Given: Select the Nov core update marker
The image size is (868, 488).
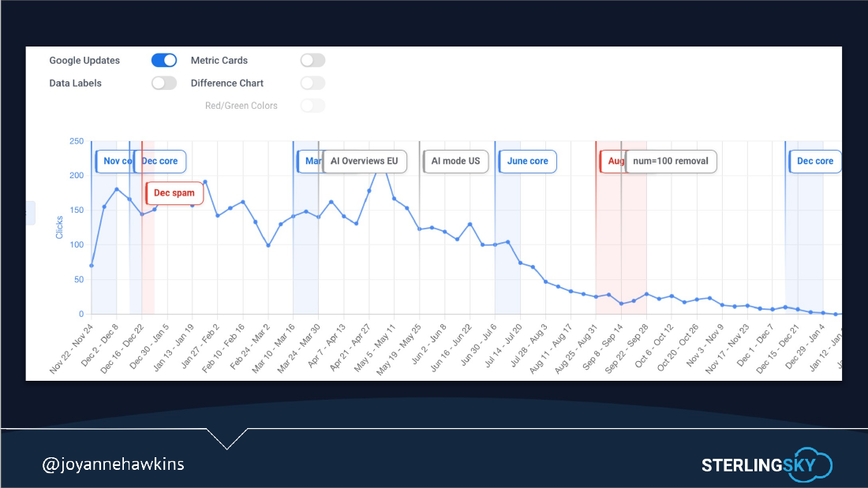Looking at the screenshot, I should 114,161.
